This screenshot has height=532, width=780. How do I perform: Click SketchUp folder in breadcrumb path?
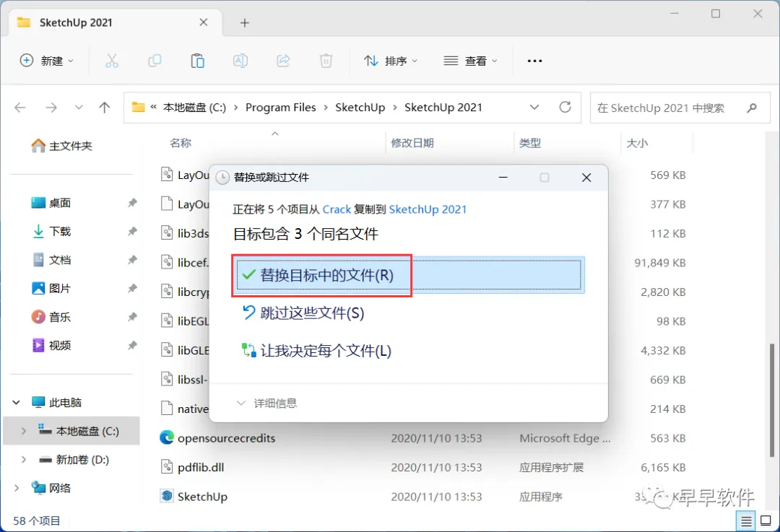(360, 108)
